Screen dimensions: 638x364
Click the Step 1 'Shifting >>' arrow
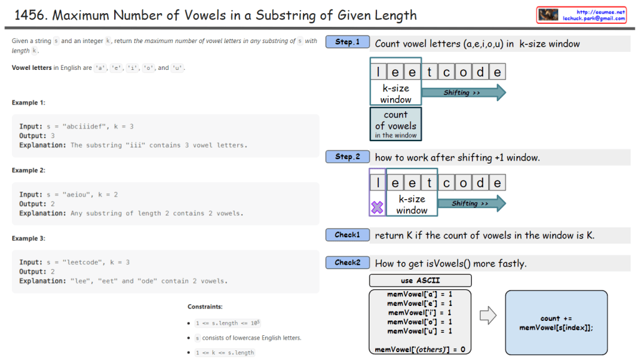tap(463, 93)
